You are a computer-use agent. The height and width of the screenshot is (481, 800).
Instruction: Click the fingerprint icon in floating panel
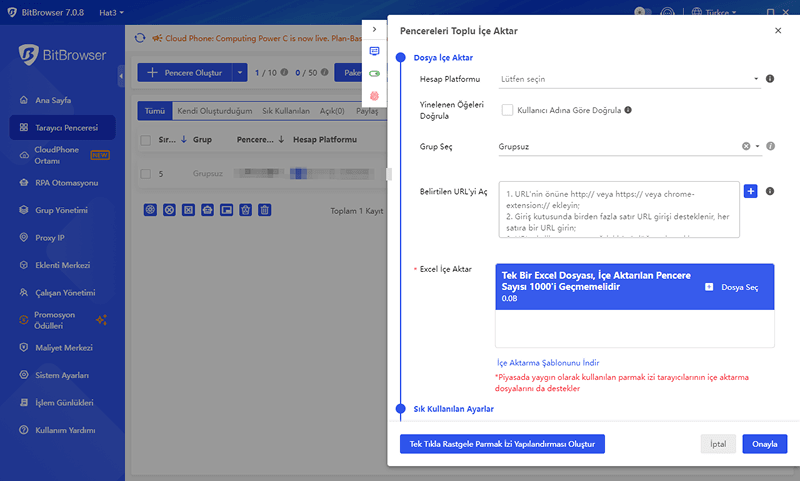pos(374,95)
